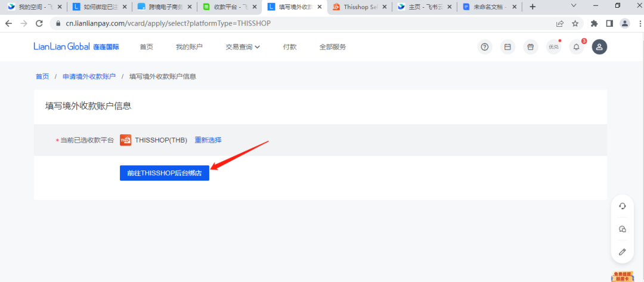Open the 申请境外收款账户 breadcrumb link

(x=89, y=76)
